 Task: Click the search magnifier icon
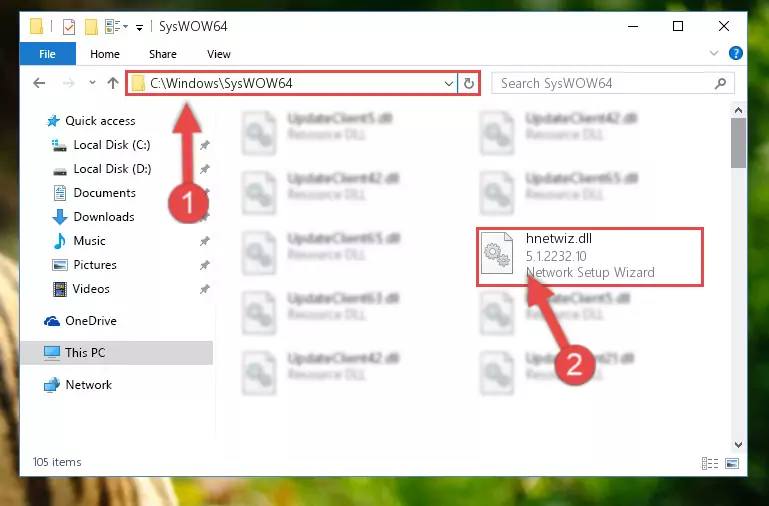(x=720, y=83)
